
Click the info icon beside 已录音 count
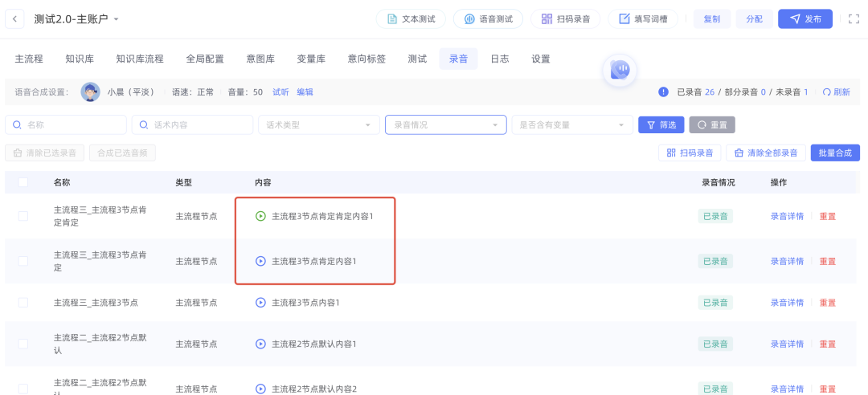[663, 92]
